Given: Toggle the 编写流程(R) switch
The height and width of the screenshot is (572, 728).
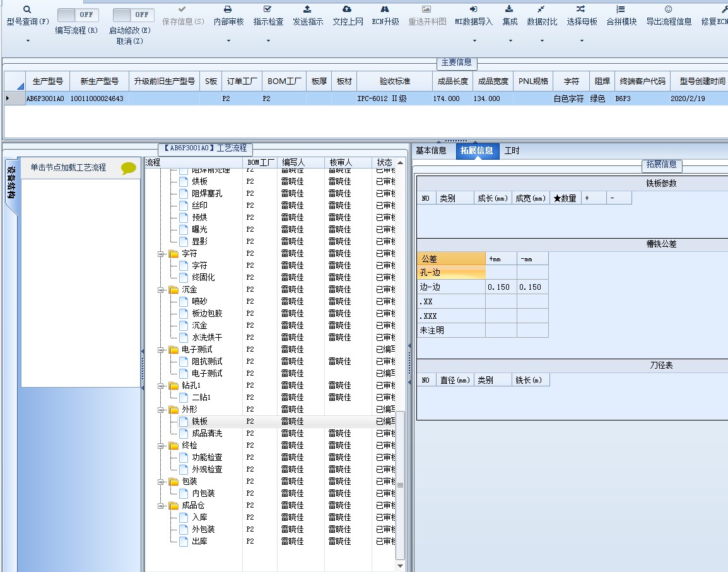Looking at the screenshot, I should [x=78, y=15].
